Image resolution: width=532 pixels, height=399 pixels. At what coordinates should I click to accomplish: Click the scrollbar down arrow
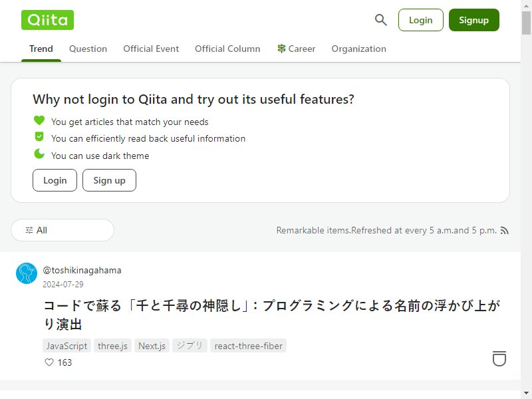[x=526, y=394]
